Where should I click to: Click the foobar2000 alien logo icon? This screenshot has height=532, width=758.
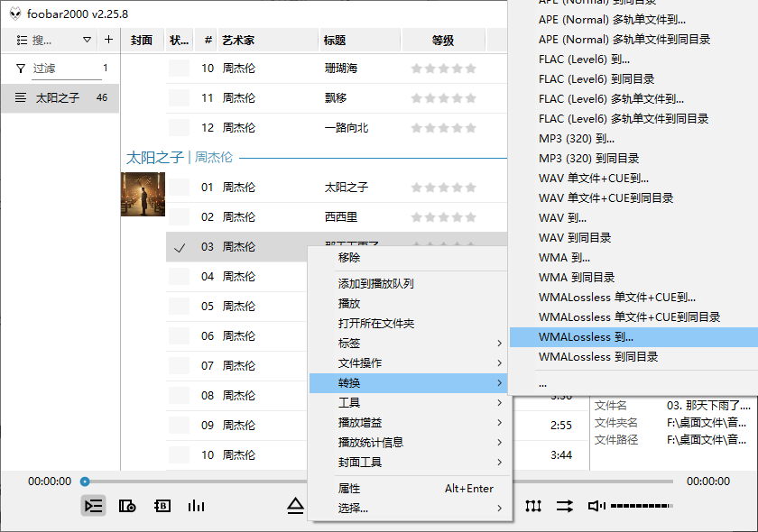click(x=15, y=14)
